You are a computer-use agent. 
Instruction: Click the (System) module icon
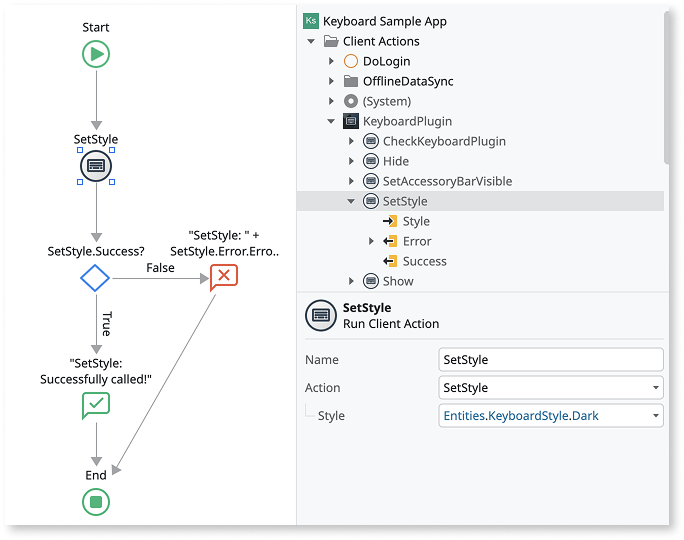(x=351, y=101)
